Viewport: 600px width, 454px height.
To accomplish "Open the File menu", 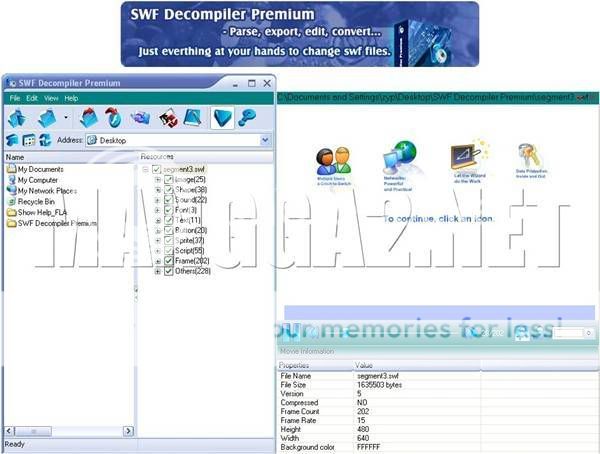I will click(15, 98).
